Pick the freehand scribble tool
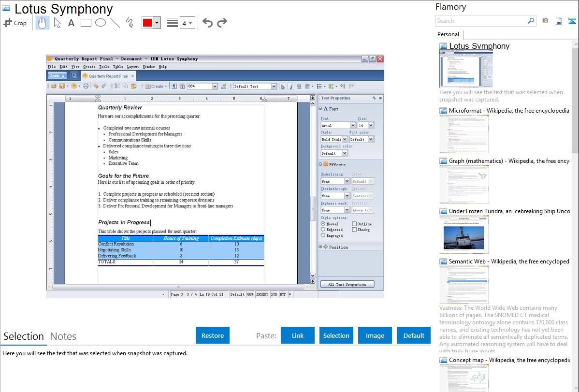The image size is (579, 392). (130, 23)
